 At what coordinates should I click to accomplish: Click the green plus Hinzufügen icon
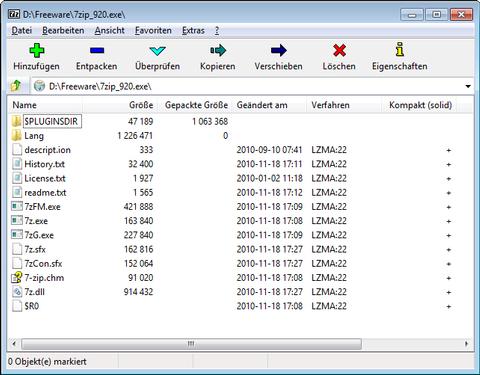point(37,51)
